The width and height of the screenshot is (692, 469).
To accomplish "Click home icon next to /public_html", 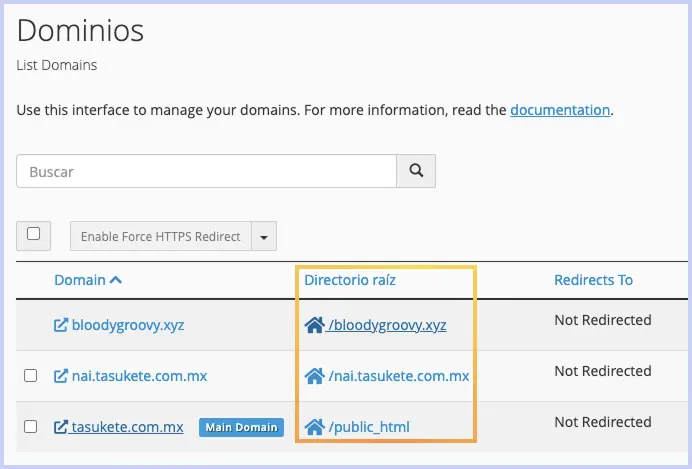I will click(314, 427).
